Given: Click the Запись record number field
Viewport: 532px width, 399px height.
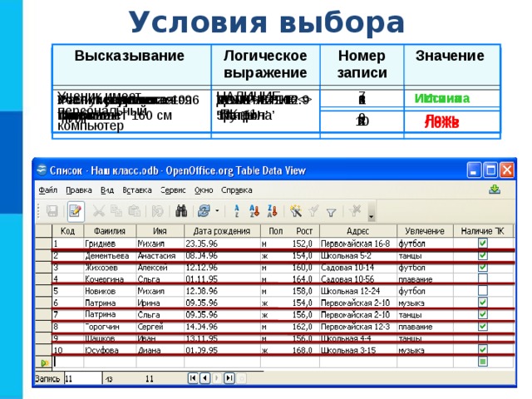Looking at the screenshot, I should 82,379.
